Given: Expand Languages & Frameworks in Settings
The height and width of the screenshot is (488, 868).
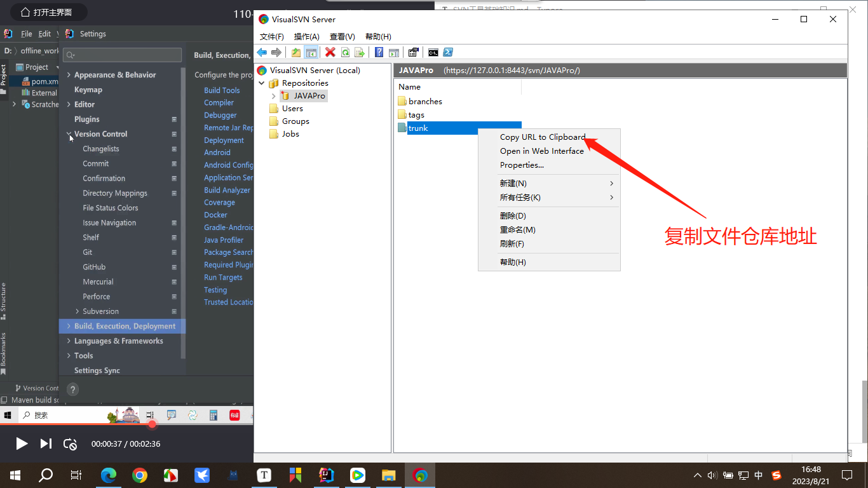Looking at the screenshot, I should pyautogui.click(x=69, y=341).
